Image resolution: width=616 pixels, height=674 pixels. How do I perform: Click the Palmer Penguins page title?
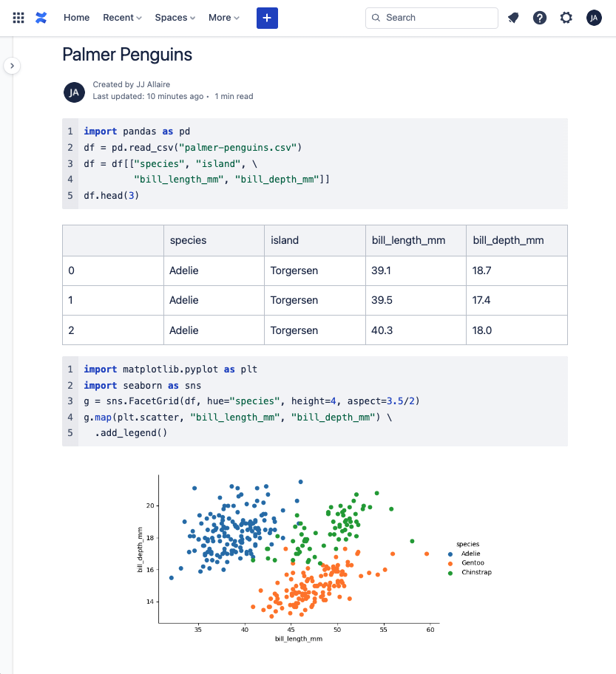[x=127, y=54]
